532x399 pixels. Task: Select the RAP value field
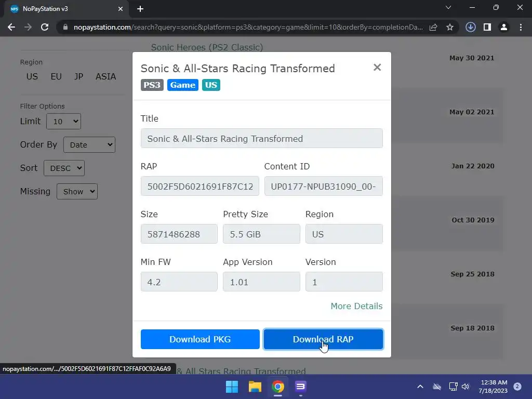click(x=200, y=187)
